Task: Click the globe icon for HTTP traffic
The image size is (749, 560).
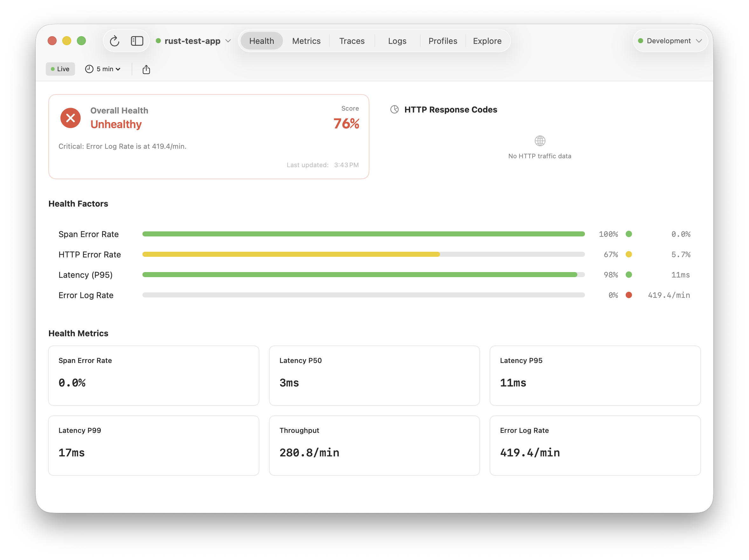Action: tap(540, 140)
